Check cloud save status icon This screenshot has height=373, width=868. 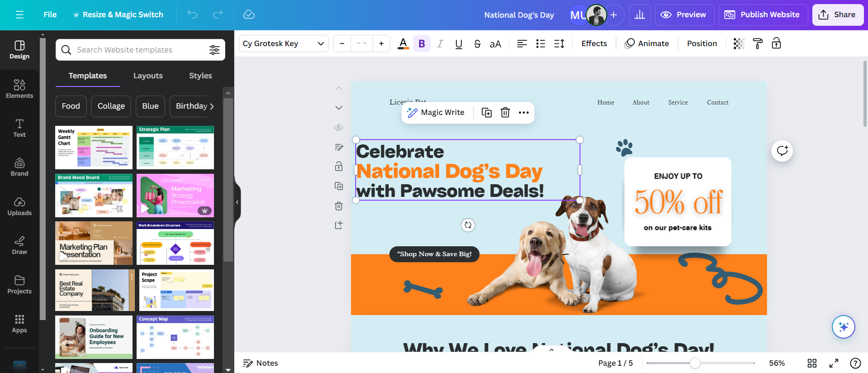(249, 14)
